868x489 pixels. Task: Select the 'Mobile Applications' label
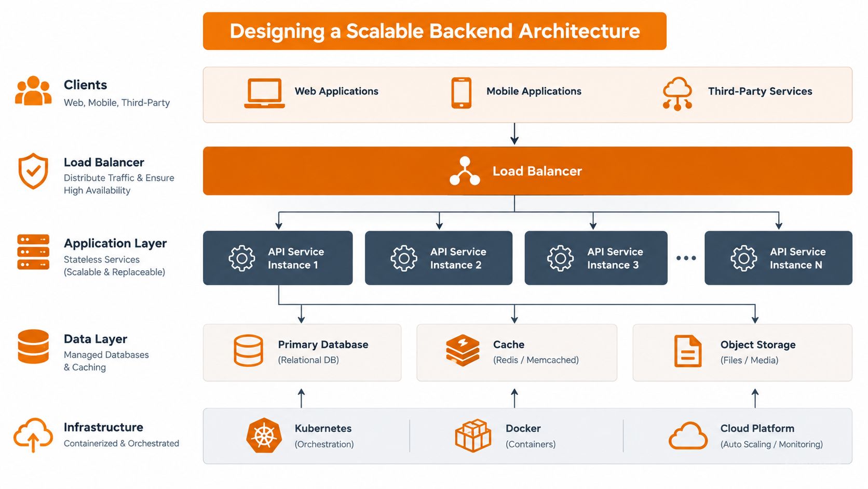(x=534, y=91)
